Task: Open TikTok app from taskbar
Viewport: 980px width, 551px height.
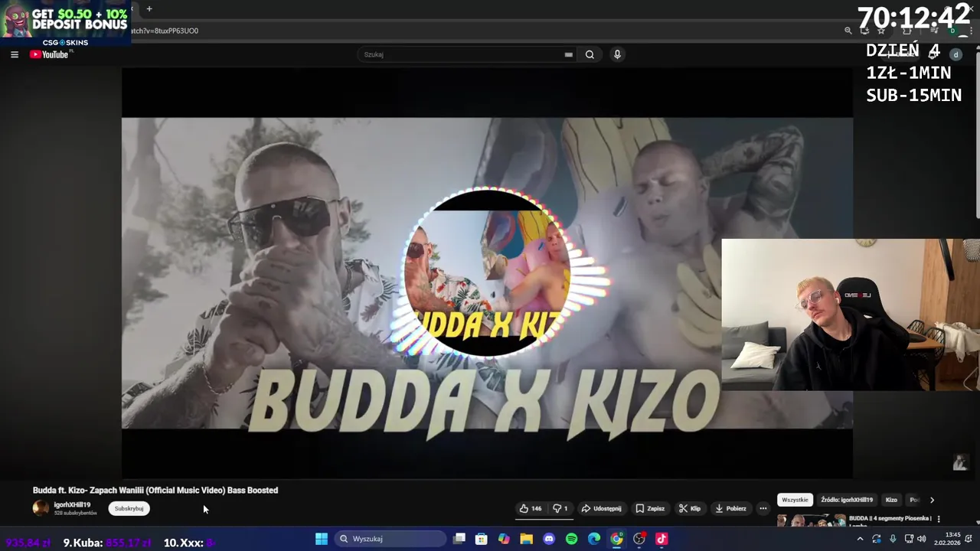Action: pos(661,539)
